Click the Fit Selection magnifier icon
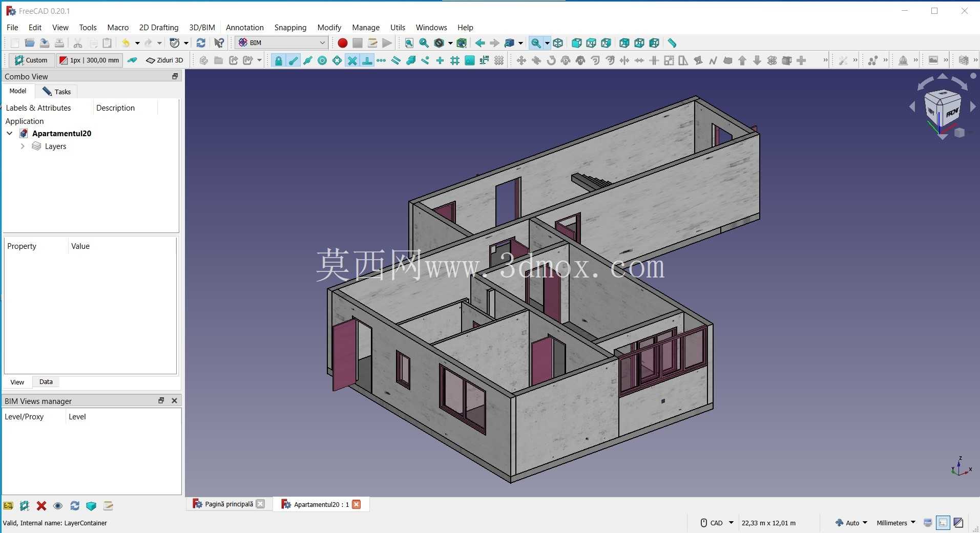Screen dimensions: 980x533 (424, 43)
